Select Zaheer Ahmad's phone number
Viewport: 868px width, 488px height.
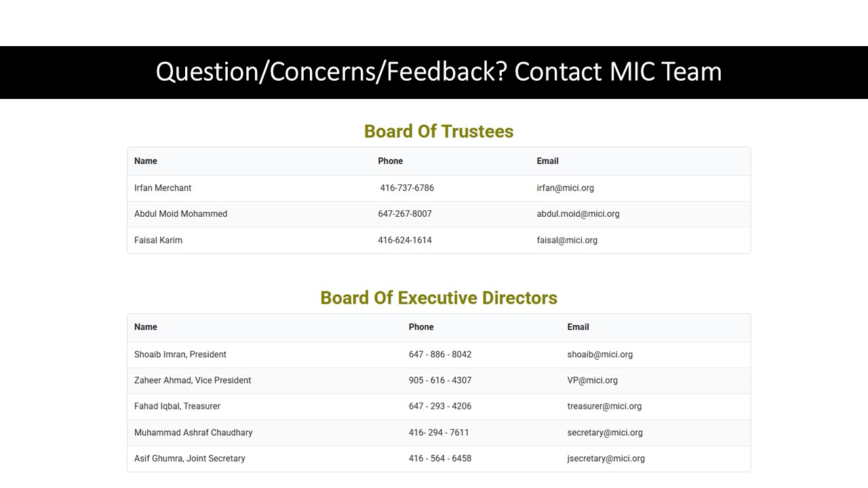coord(440,380)
